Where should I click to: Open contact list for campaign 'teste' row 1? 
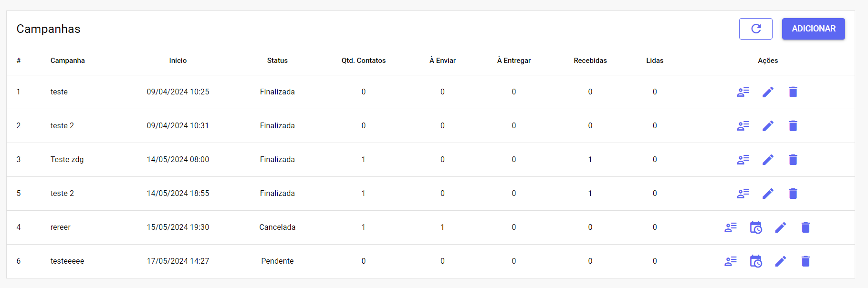point(743,92)
